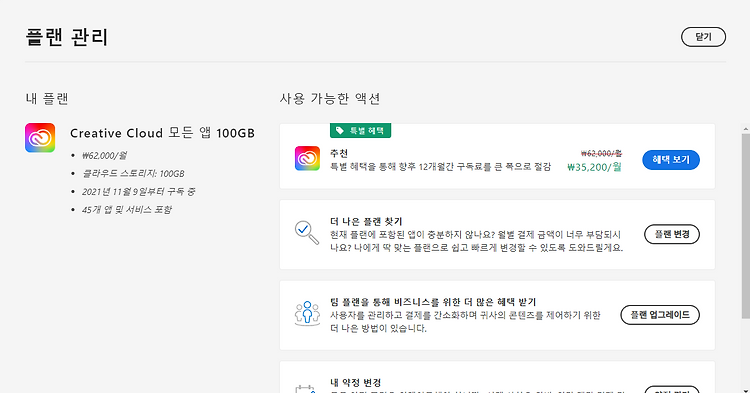This screenshot has width=750, height=393.
Task: Click the 플랜 변경 button
Action: click(x=672, y=234)
